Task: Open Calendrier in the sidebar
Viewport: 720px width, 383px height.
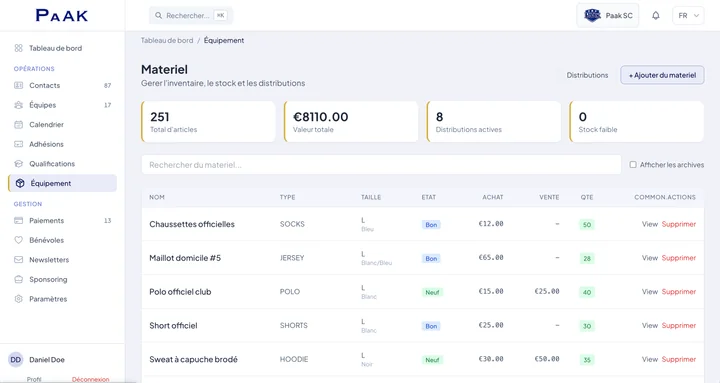Action: point(62,124)
